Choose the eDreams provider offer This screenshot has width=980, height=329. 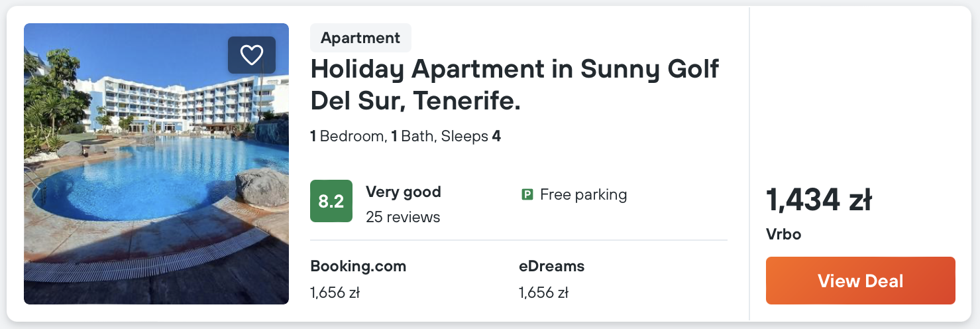pyautogui.click(x=551, y=267)
